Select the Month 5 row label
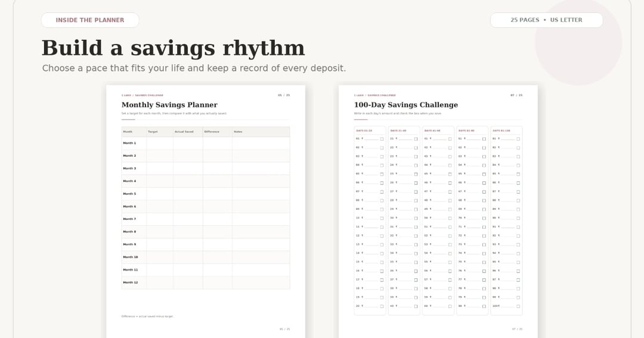 click(x=129, y=194)
